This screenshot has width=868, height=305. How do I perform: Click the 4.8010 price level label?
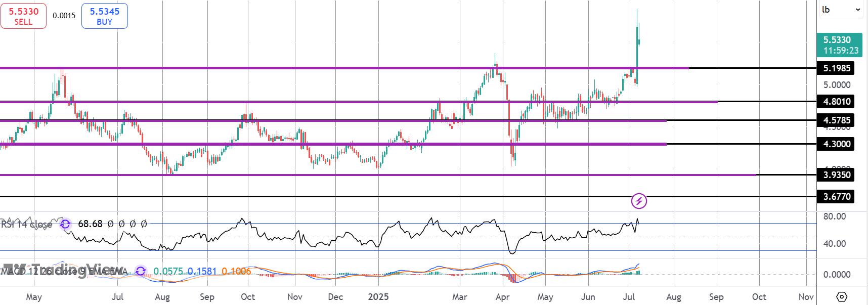pyautogui.click(x=836, y=102)
